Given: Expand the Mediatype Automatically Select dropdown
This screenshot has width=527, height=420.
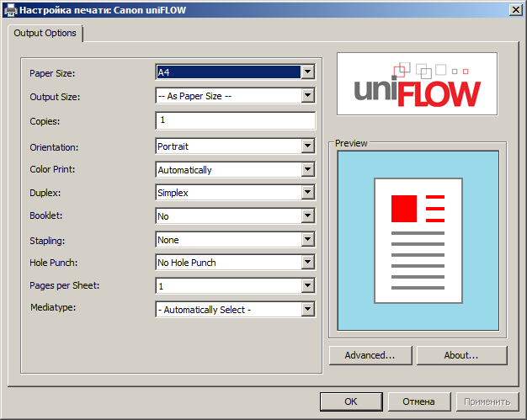Looking at the screenshot, I should (x=235, y=309).
